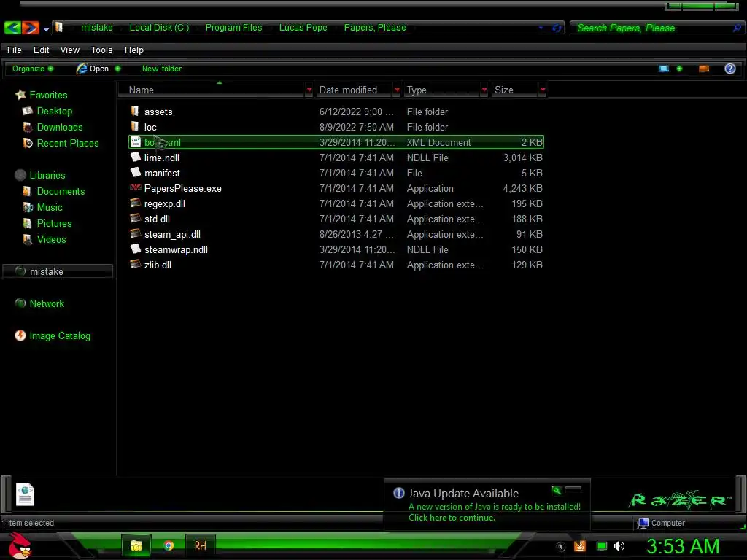This screenshot has width=747, height=560.
Task: Open Chrome from the taskbar
Action: tap(169, 545)
